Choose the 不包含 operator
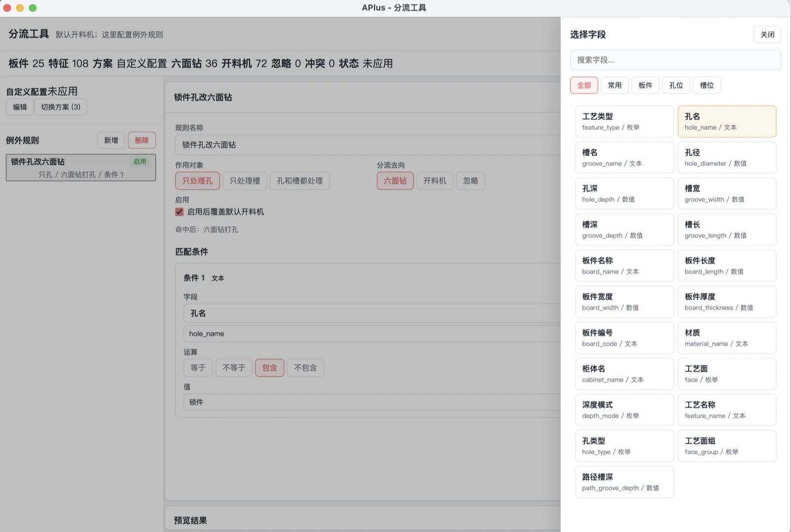The height and width of the screenshot is (532, 791). (x=305, y=368)
